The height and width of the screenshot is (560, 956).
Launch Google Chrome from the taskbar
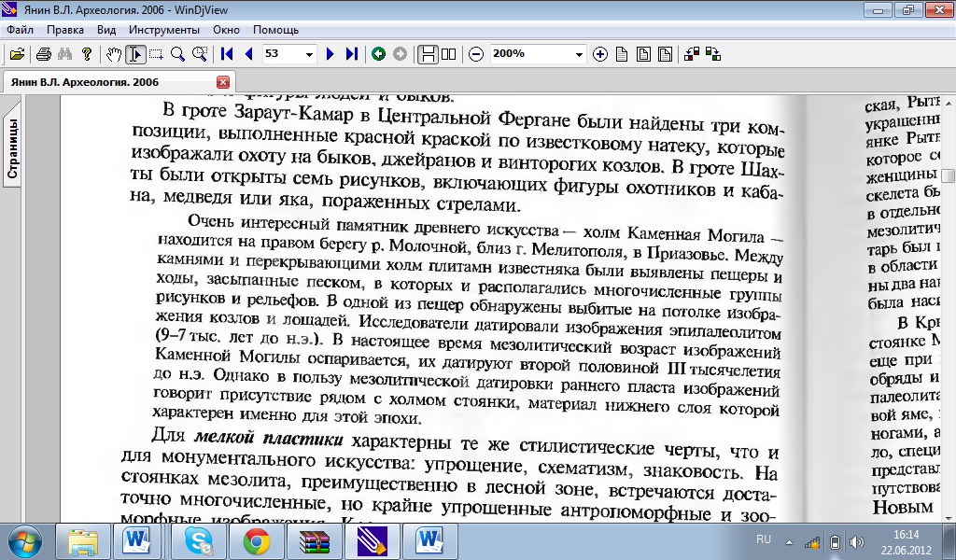[x=256, y=541]
